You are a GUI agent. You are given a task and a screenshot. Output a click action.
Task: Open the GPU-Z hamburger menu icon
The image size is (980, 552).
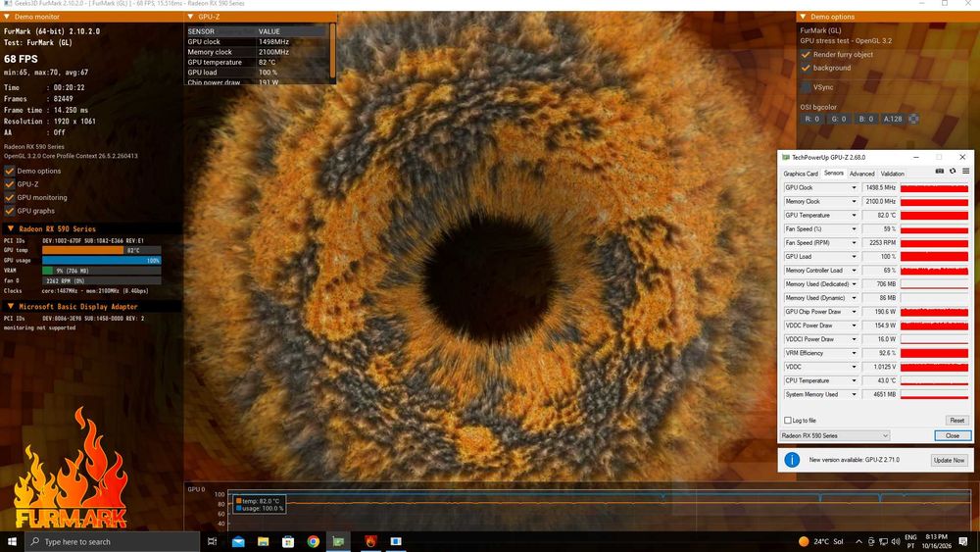click(965, 172)
